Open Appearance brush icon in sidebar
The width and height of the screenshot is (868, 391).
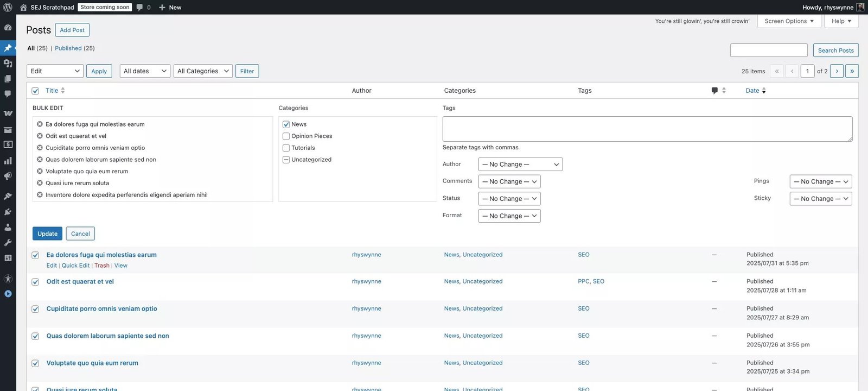click(x=8, y=196)
